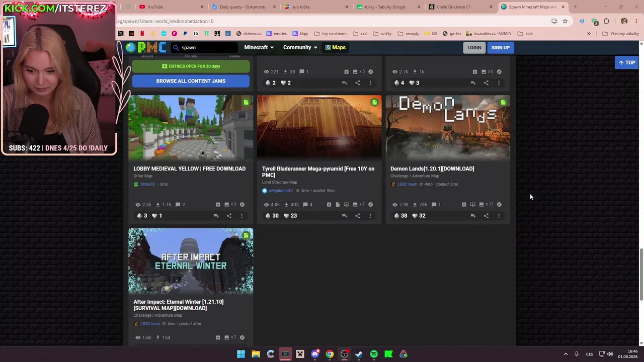The width and height of the screenshot is (644, 362).
Task: Focus the site search field containing 'spawn'
Action: pos(204,48)
